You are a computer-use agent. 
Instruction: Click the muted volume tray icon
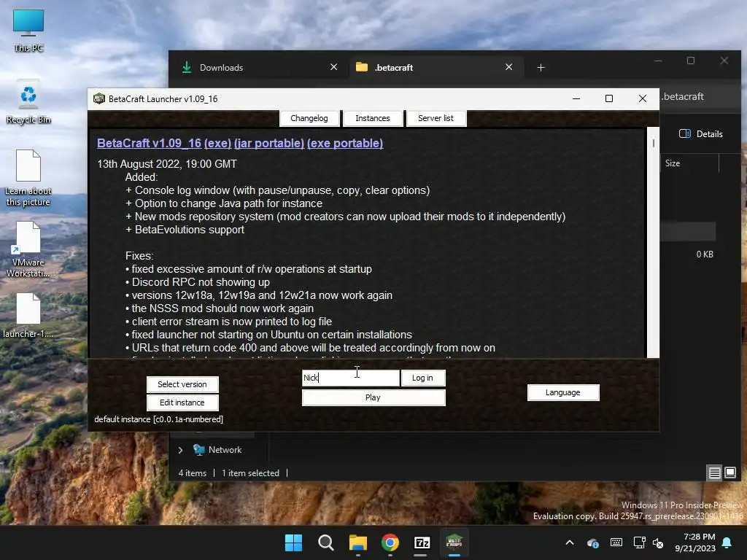pyautogui.click(x=658, y=542)
